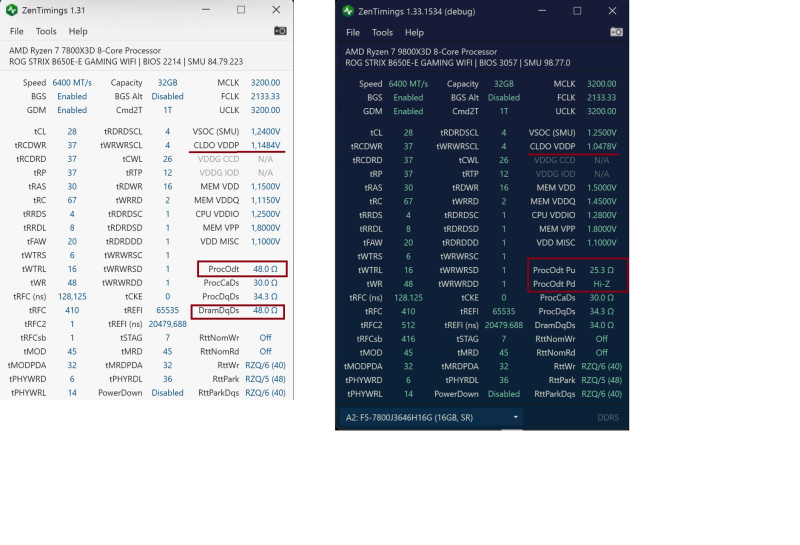Click the ProcOdt 48.0 Ω value in light window
The image size is (800, 545).
coord(265,268)
